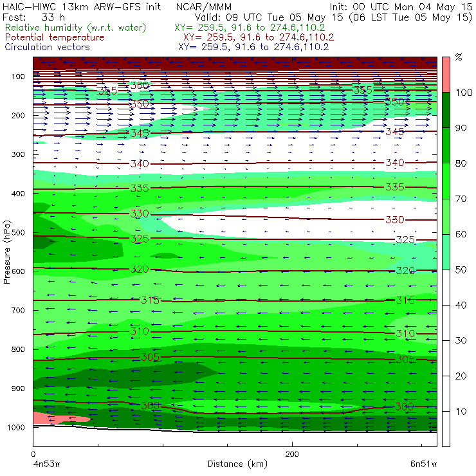Image resolution: width=476 pixels, height=476 pixels.
Task: Click the '%' unit label above colorbar
Action: coord(459,57)
